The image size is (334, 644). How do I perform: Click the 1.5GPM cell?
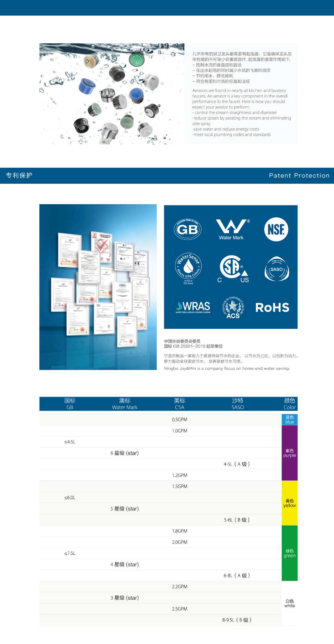click(180, 486)
